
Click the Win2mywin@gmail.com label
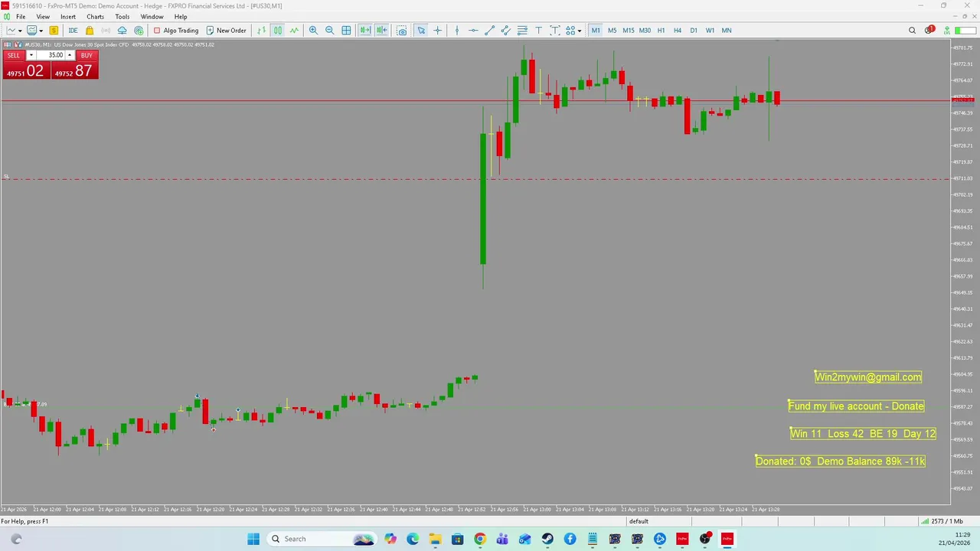[868, 377]
